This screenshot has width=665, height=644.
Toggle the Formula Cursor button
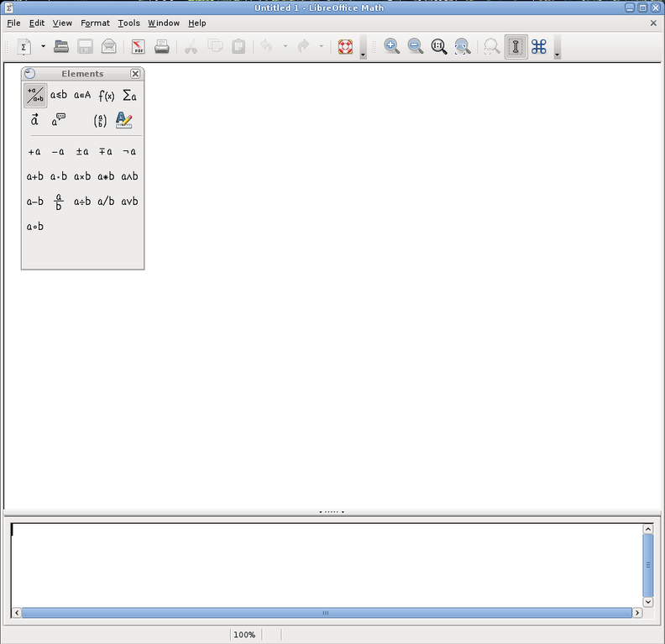point(516,47)
